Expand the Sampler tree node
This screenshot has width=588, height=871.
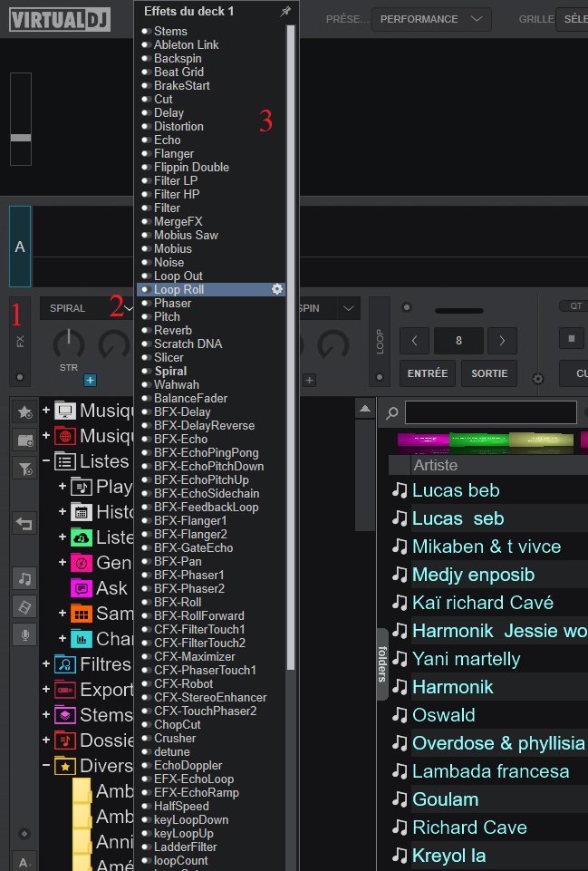coord(63,614)
